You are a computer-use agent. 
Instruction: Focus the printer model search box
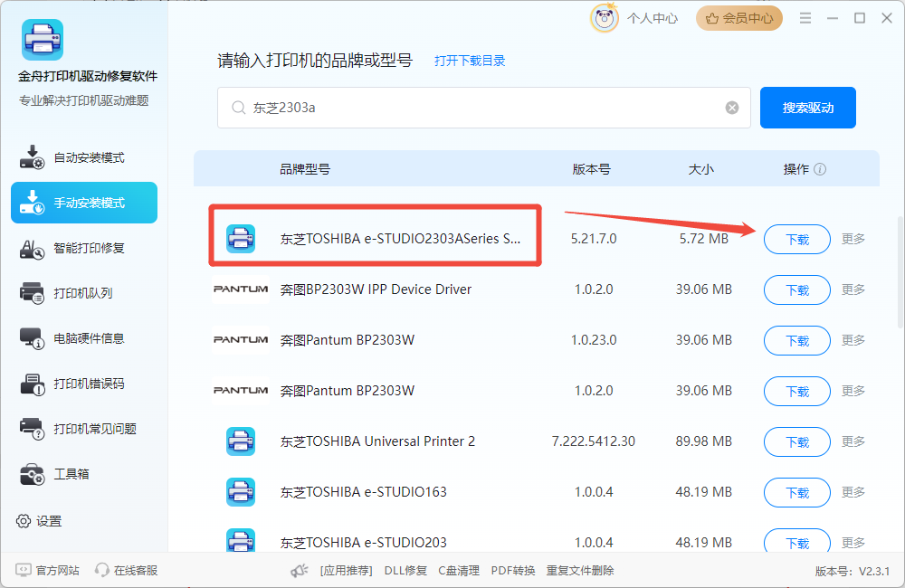click(483, 108)
